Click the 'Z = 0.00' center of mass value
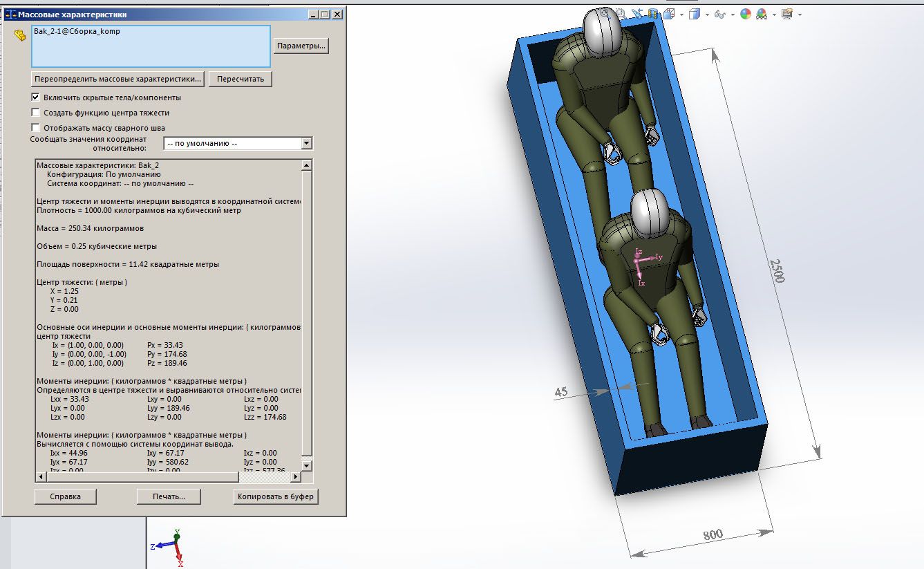 (x=64, y=309)
